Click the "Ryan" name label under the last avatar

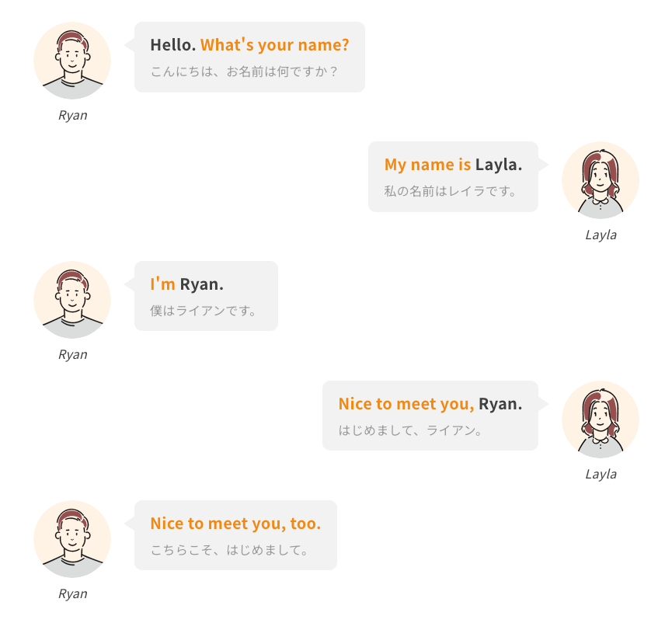click(73, 593)
